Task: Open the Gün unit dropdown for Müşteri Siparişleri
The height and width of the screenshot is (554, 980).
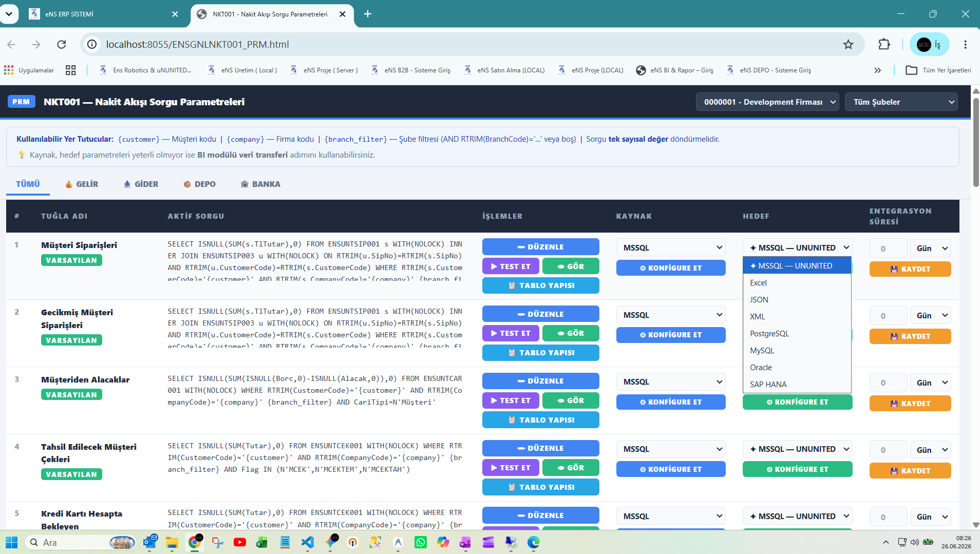Action: 931,249
